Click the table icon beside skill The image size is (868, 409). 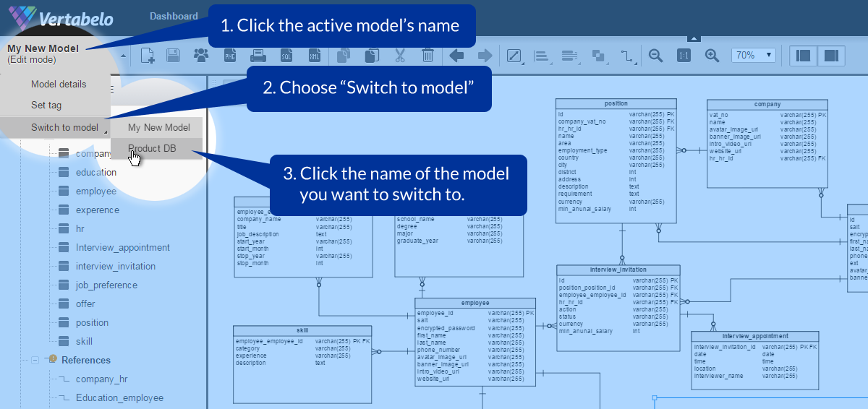tap(63, 341)
